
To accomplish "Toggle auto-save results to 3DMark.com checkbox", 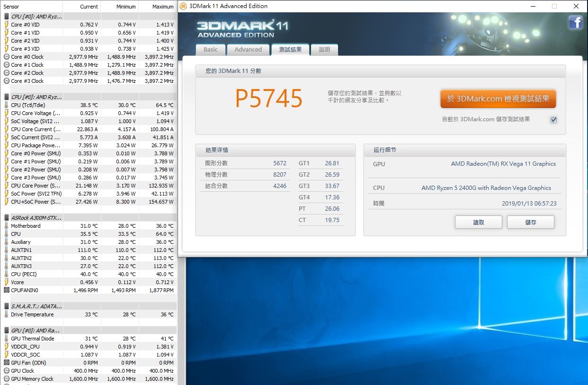I will click(x=553, y=120).
